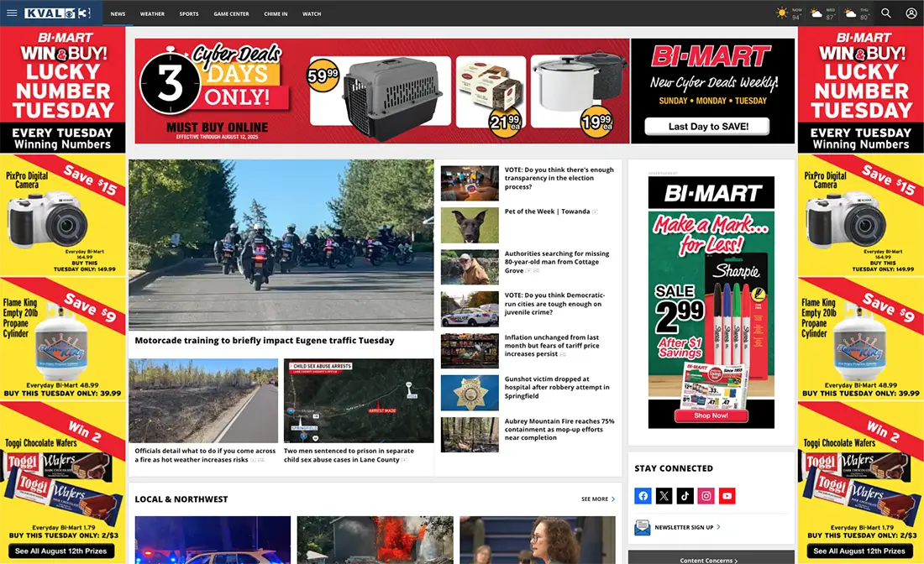Click the Sharpie markers sale ad
The height and width of the screenshot is (564, 924).
711,302
